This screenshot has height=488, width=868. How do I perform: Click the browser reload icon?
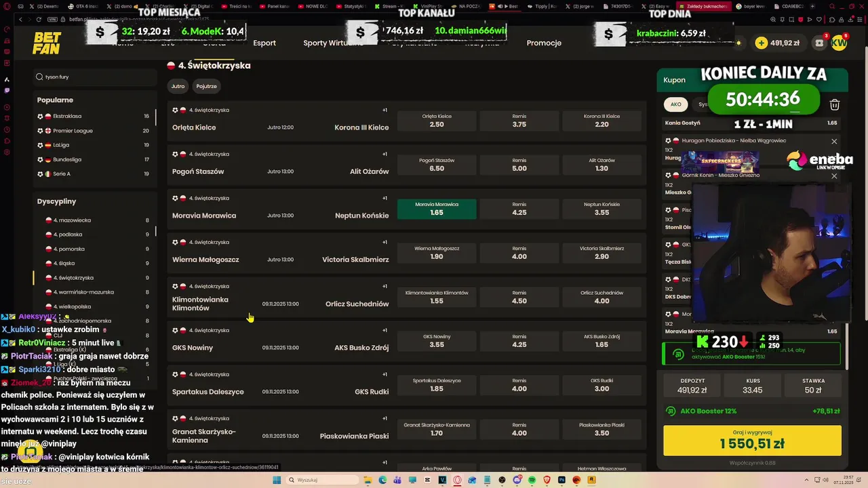click(x=39, y=19)
